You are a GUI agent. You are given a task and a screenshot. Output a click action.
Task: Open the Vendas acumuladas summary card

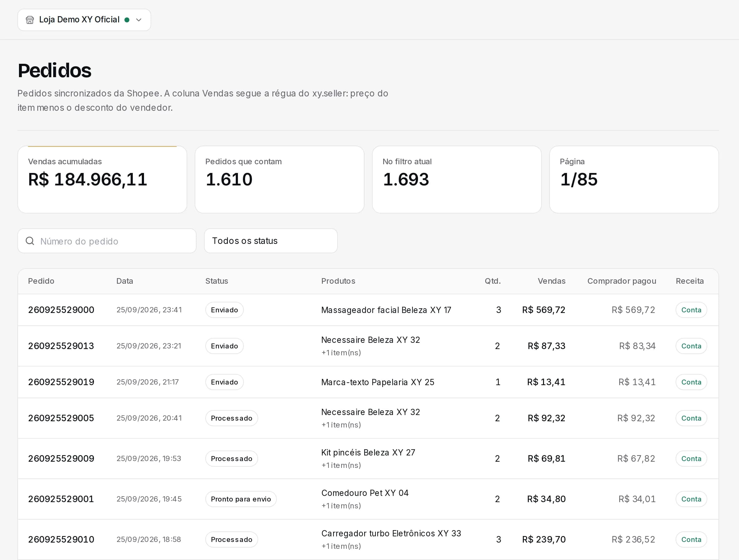(102, 180)
